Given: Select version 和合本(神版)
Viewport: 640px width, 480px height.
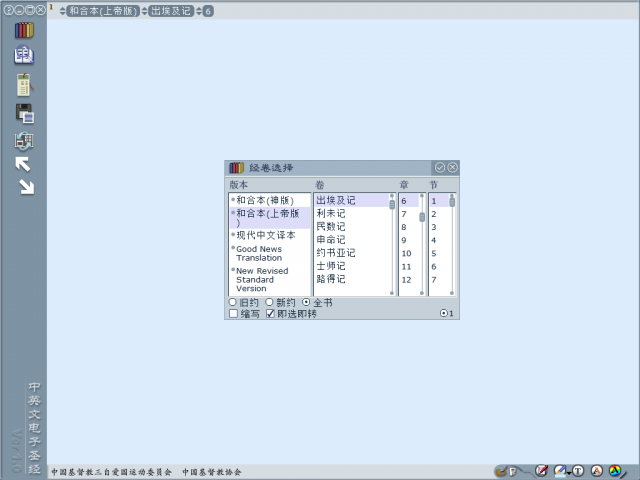Looking at the screenshot, I should tap(269, 200).
